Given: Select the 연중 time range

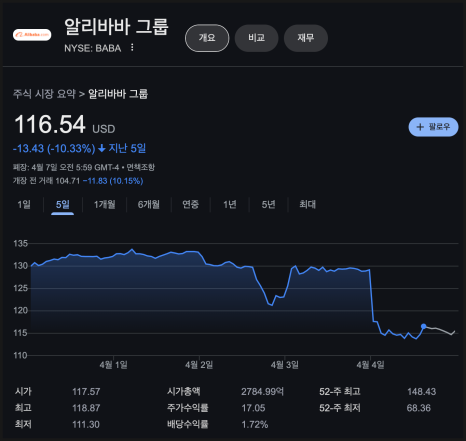Looking at the screenshot, I should (x=190, y=204).
